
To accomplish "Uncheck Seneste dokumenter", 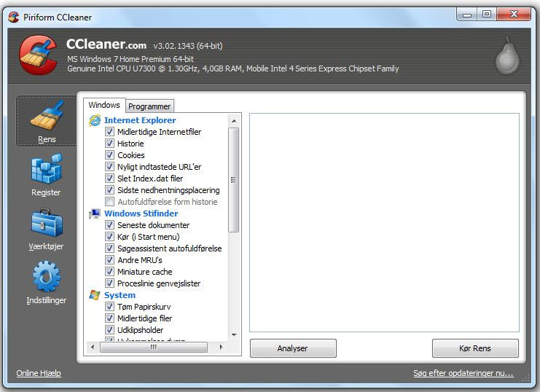I will [x=109, y=225].
